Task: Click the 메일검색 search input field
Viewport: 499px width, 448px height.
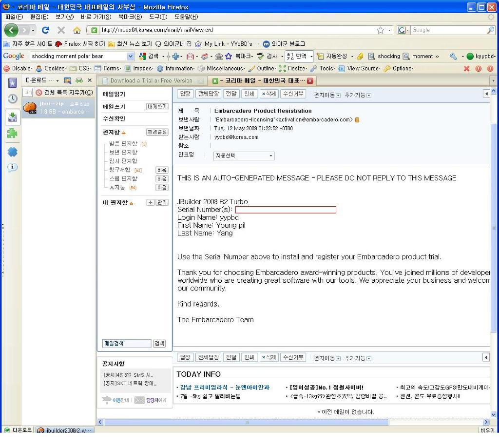Action: pyautogui.click(x=127, y=344)
